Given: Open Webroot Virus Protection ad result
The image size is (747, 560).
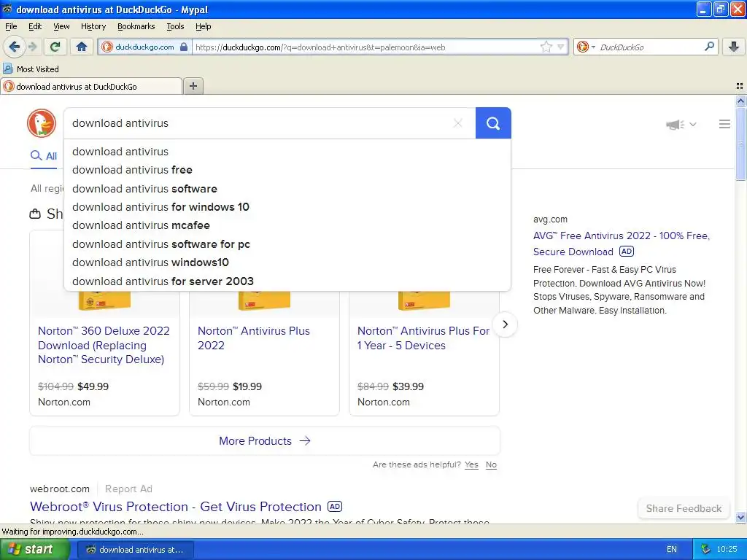Looking at the screenshot, I should (x=175, y=507).
